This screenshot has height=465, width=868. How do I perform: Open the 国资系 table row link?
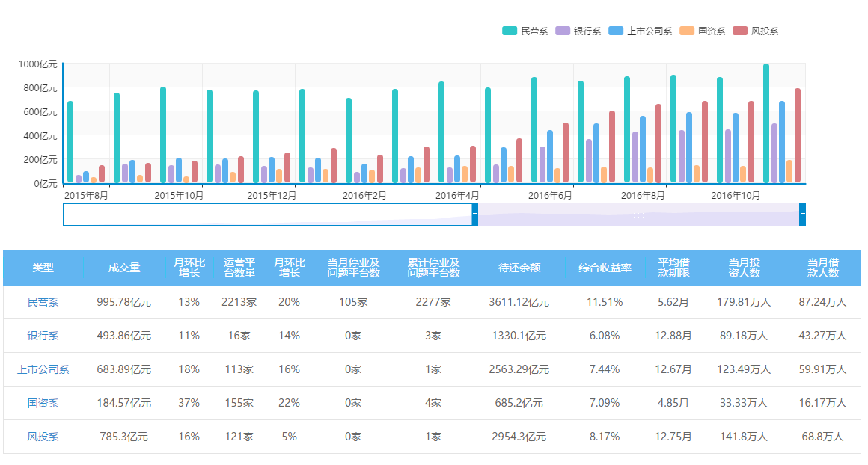43,403
